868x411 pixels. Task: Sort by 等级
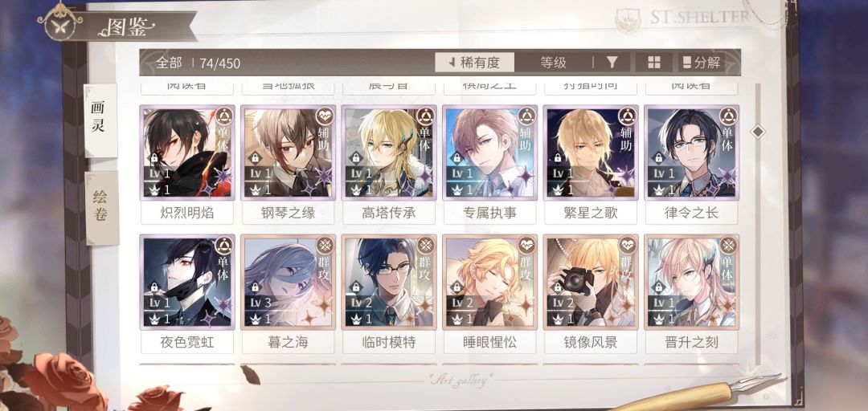pyautogui.click(x=554, y=63)
